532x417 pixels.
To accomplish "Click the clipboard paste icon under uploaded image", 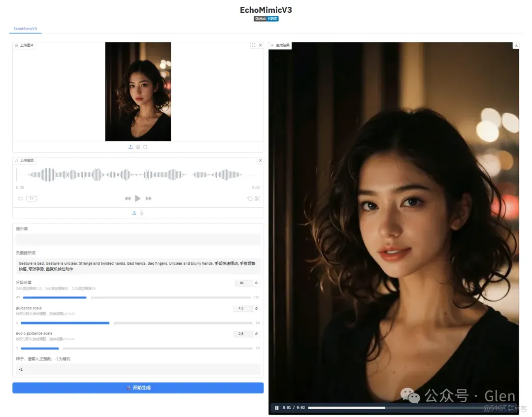I will pos(145,147).
